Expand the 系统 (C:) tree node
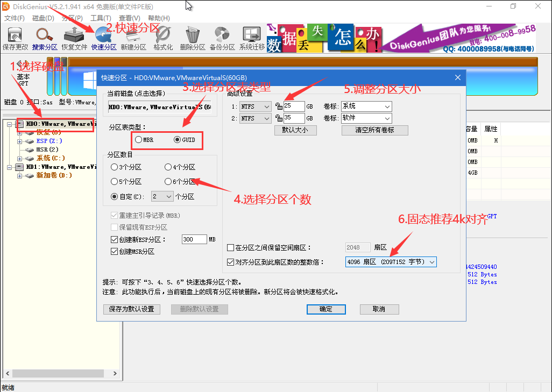The image size is (552, 392). (20, 158)
